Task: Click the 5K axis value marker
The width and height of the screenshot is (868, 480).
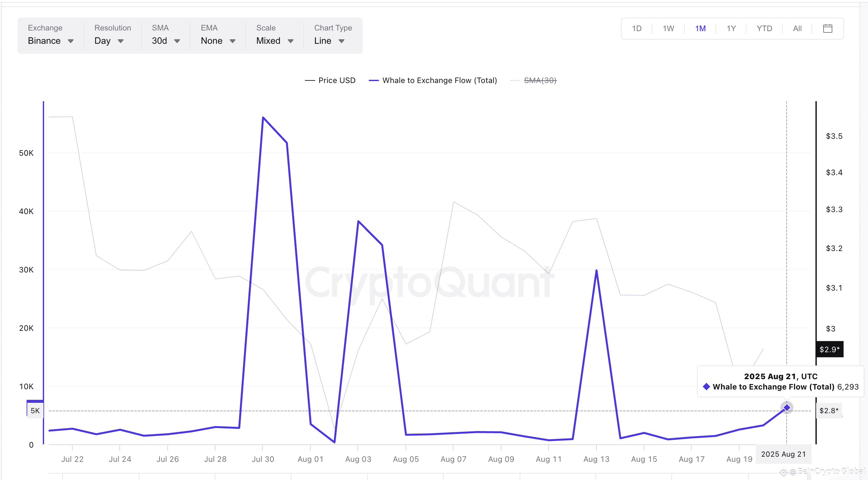Action: tap(35, 410)
